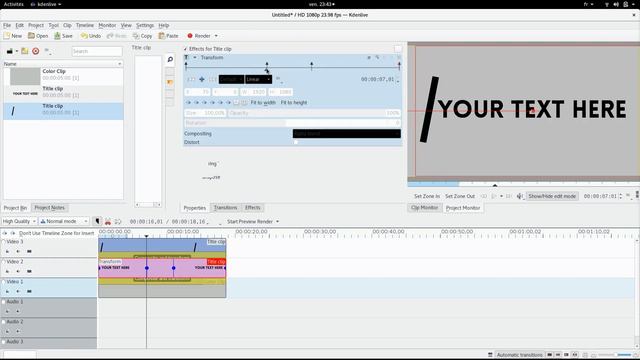This screenshot has height=360, width=640.
Task: Open the Normal mode dropdown
Action: (x=64, y=221)
